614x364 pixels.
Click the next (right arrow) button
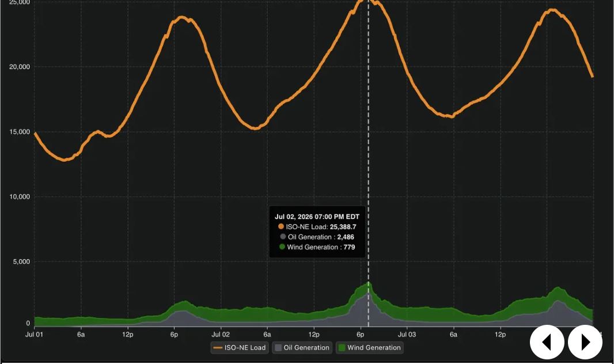click(x=585, y=342)
